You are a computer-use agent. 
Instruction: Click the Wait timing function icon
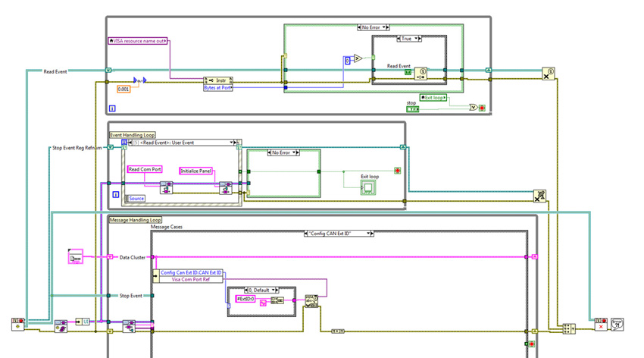coord(139,80)
